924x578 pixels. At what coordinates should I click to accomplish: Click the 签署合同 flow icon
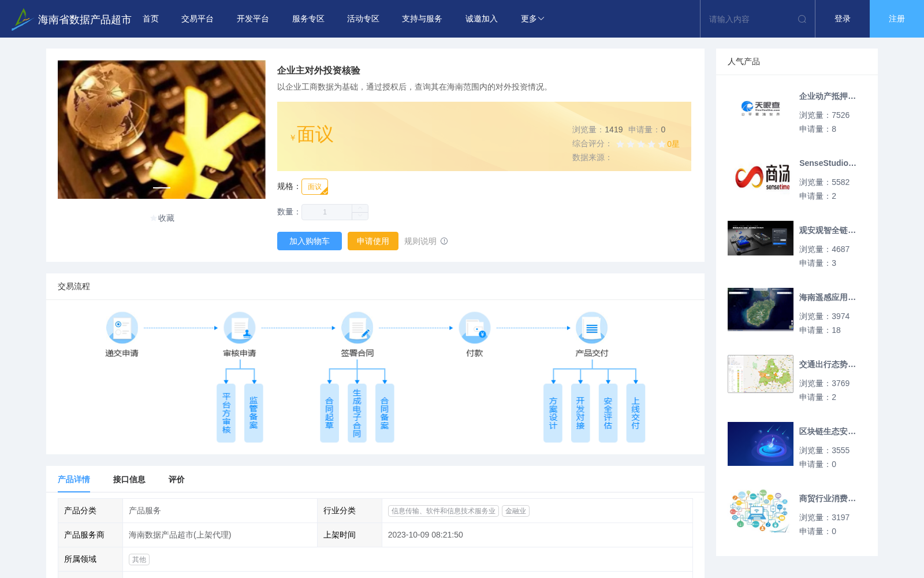coord(357,328)
